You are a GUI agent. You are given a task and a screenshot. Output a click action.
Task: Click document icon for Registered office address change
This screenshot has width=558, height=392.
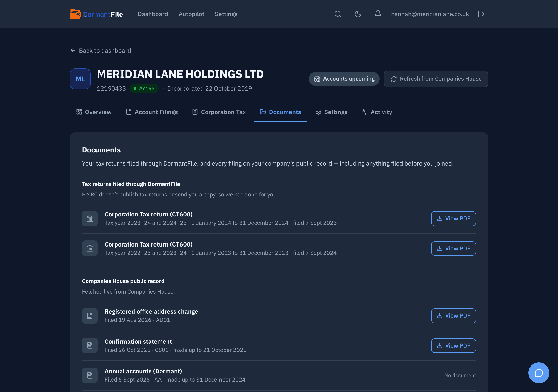tap(90, 316)
